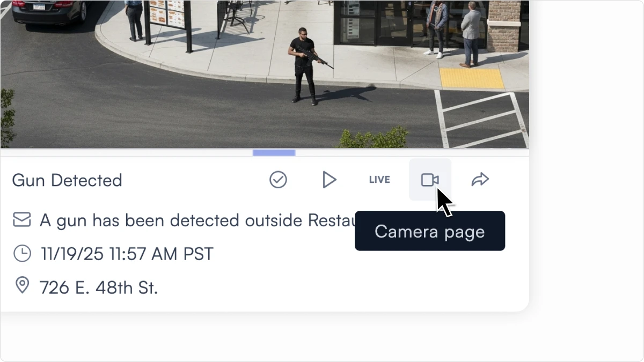Image resolution: width=644 pixels, height=362 pixels.
Task: Switch to the LIVE camera feed
Action: point(379,180)
